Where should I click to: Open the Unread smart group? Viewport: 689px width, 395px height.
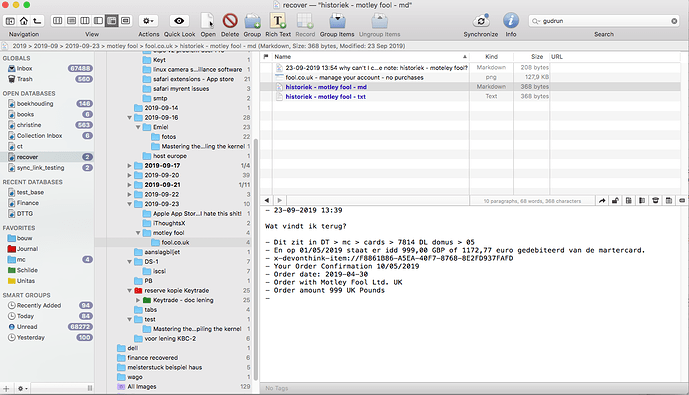[27, 327]
